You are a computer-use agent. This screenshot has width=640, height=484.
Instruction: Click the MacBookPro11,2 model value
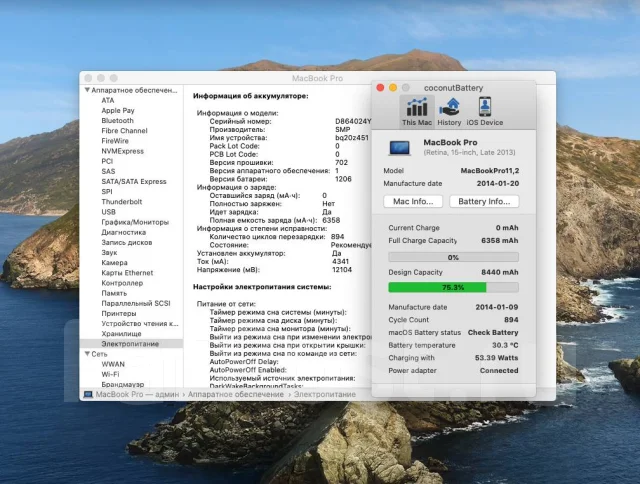pos(490,171)
